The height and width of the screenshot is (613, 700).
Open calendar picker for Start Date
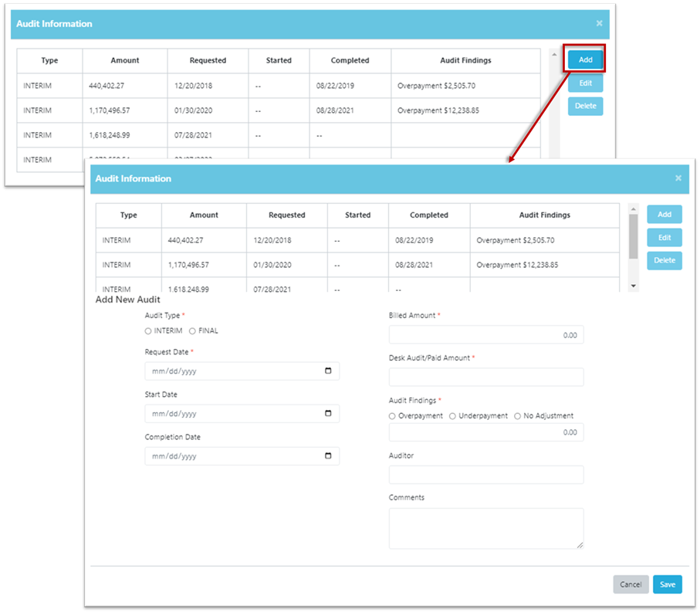[328, 414]
